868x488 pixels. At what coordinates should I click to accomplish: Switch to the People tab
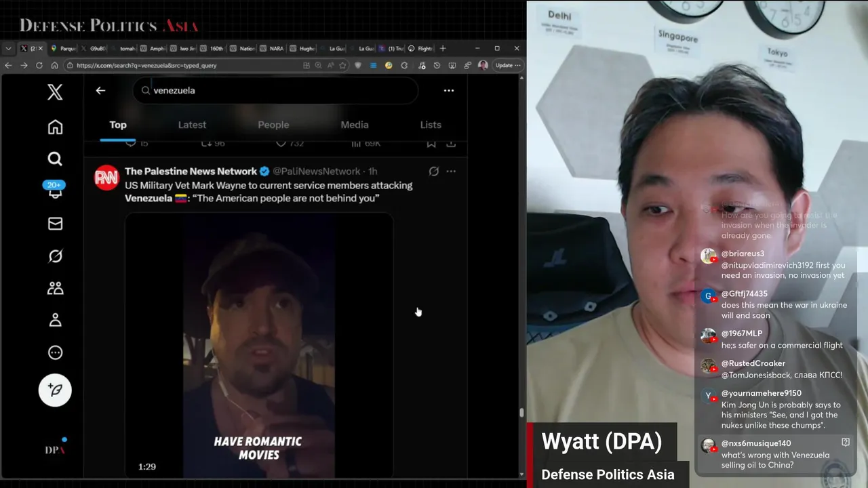coord(273,125)
